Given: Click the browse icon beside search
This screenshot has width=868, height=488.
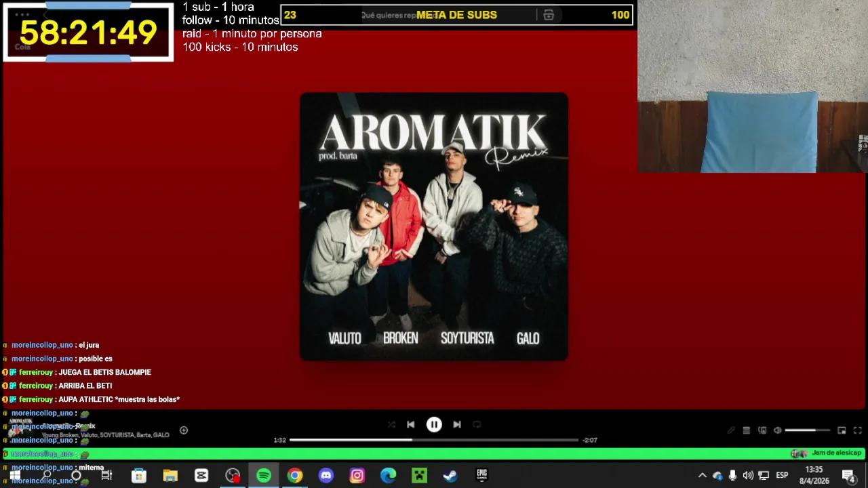Looking at the screenshot, I should point(549,15).
